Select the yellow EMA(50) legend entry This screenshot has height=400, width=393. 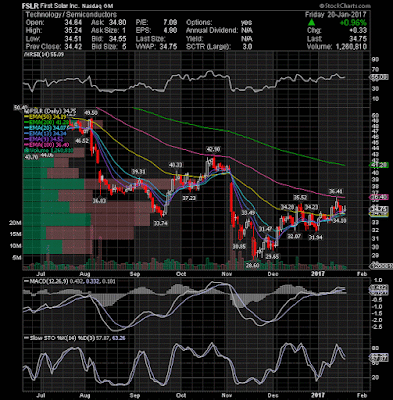(x=46, y=117)
